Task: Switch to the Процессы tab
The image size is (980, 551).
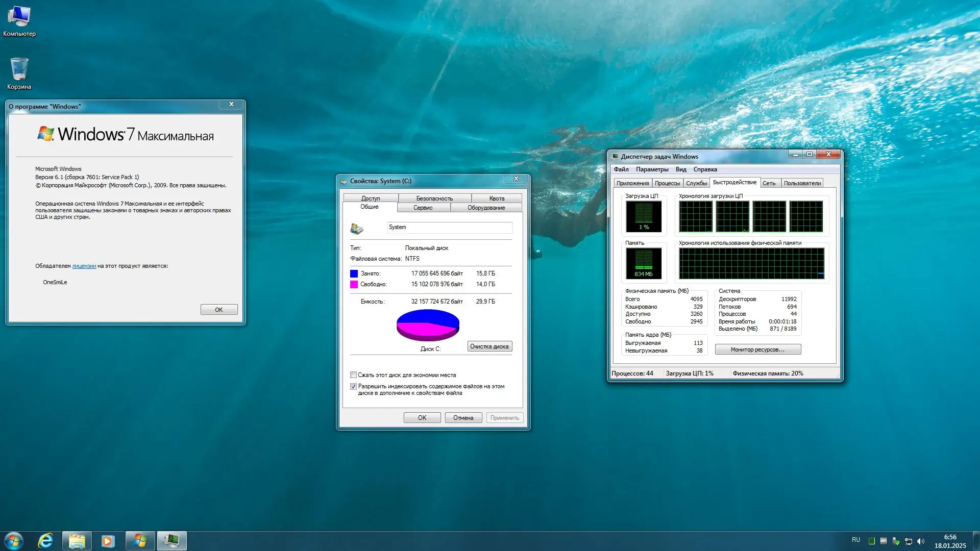Action: (667, 183)
